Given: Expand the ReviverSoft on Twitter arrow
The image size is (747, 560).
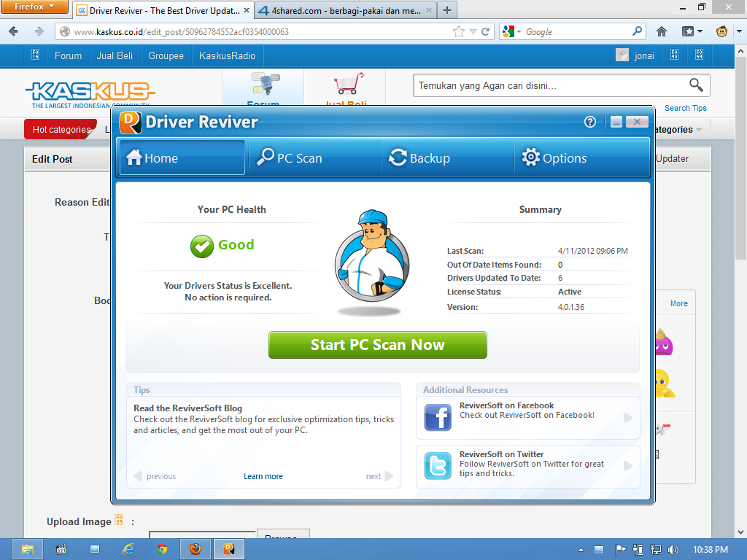Looking at the screenshot, I should (628, 466).
